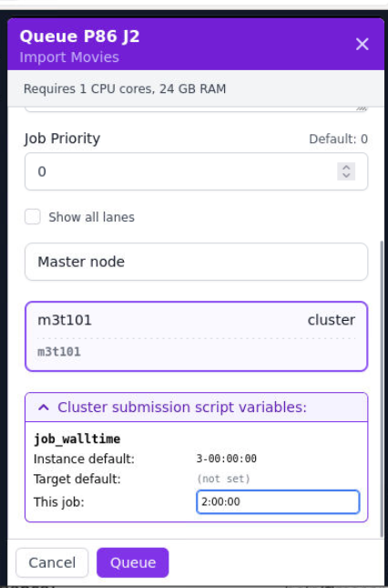388x588 pixels.
Task: Collapse the cluster submission variables chevron
Action: click(x=44, y=407)
